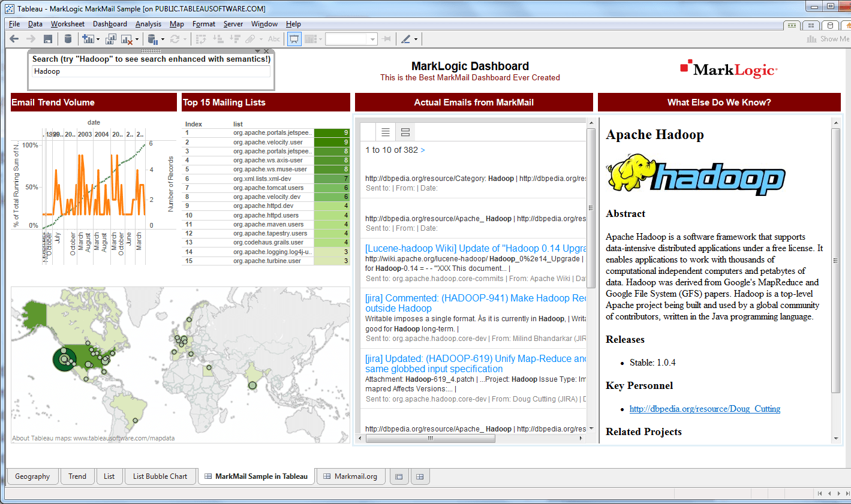Click the Clear Sheet icon with red X
851x504 pixels.
coord(127,40)
